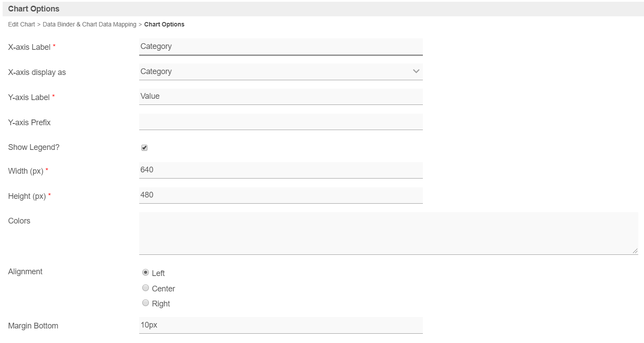Click the Colors textarea resize handle
The width and height of the screenshot is (644, 343).
635,251
